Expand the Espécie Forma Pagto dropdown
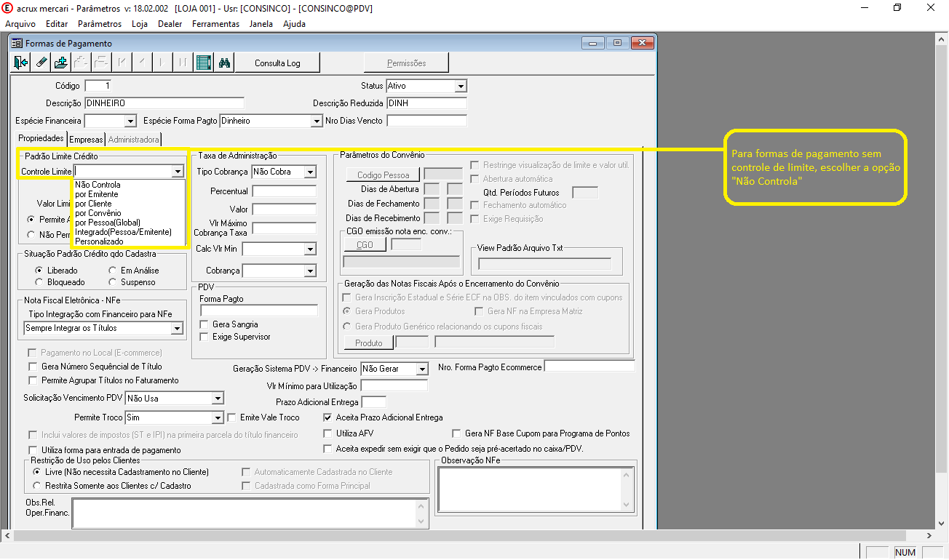Viewport: 949px width, 560px height. coord(317,121)
